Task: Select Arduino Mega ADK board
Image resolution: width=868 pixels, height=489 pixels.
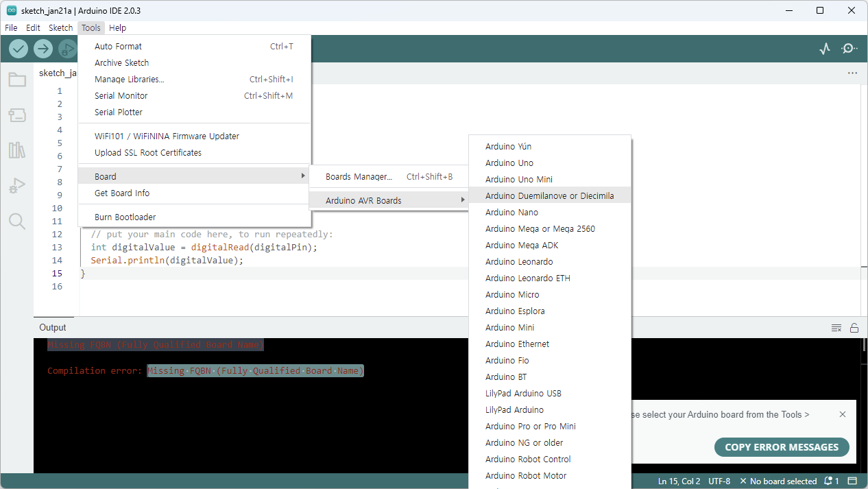Action: point(550,246)
